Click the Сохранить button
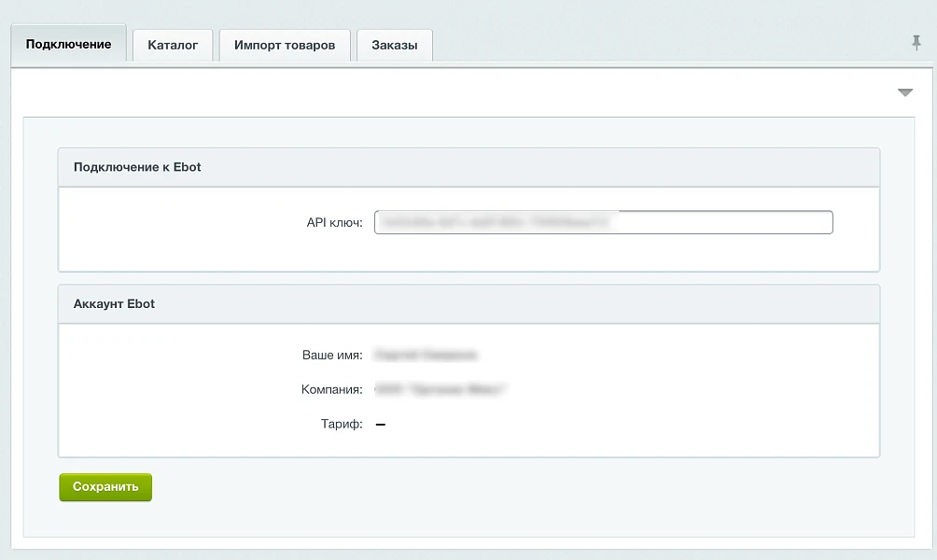Viewport: 937px width, 560px height. coord(105,487)
